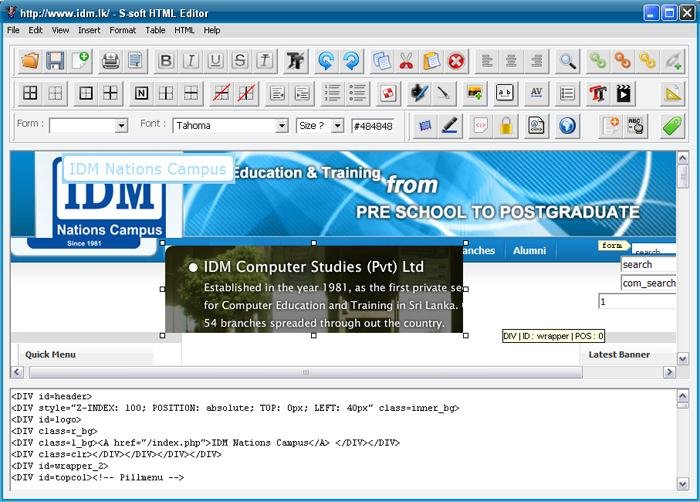Click the yellow padlock icon

505,126
